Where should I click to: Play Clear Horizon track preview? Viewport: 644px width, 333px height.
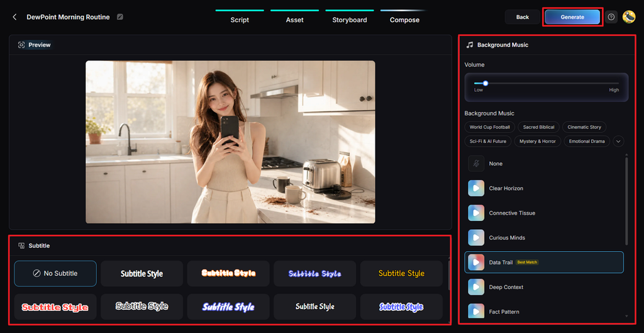point(476,188)
